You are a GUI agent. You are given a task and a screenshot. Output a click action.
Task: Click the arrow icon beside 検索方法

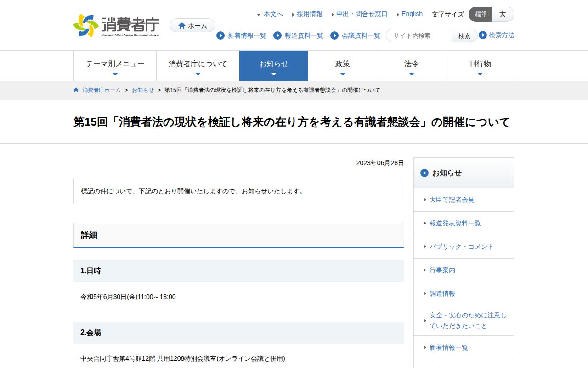tap(483, 35)
